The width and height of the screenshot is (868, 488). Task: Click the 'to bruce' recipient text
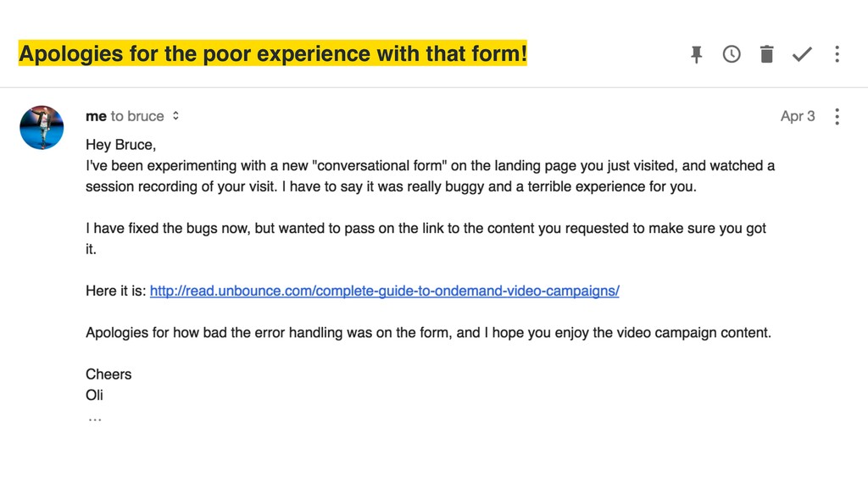(x=137, y=116)
